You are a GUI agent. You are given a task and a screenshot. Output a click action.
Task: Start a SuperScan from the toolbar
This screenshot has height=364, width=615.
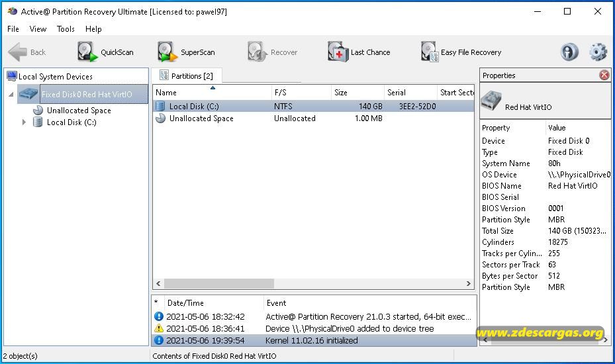pyautogui.click(x=186, y=52)
